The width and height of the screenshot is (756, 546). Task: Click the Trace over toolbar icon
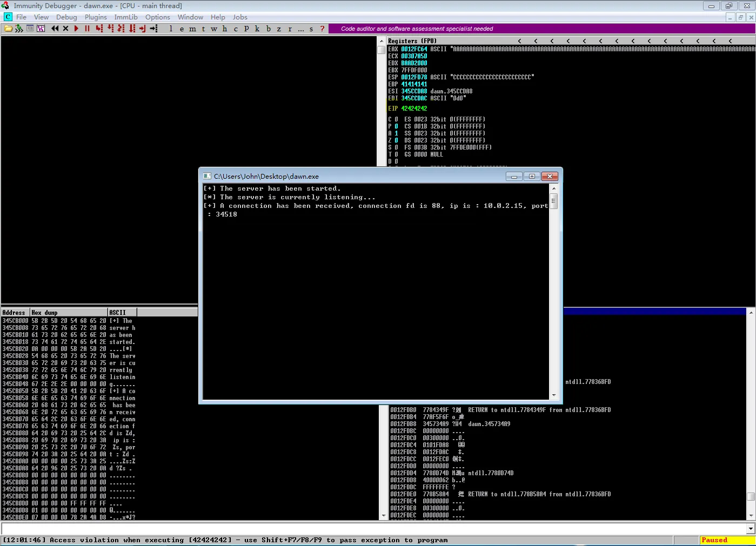click(132, 29)
